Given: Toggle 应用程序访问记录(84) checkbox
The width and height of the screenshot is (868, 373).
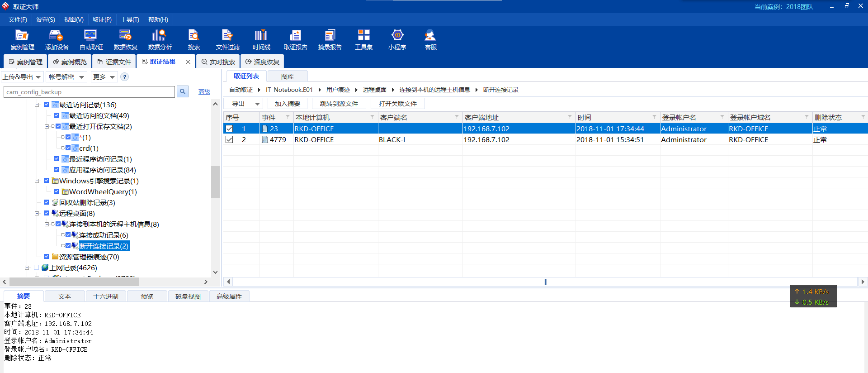Looking at the screenshot, I should click(x=56, y=170).
